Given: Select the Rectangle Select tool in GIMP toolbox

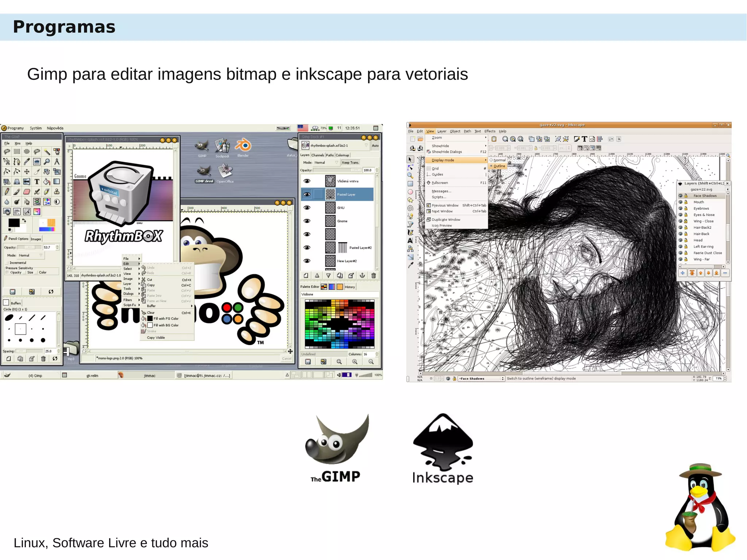Looking at the screenshot, I should (17, 151).
